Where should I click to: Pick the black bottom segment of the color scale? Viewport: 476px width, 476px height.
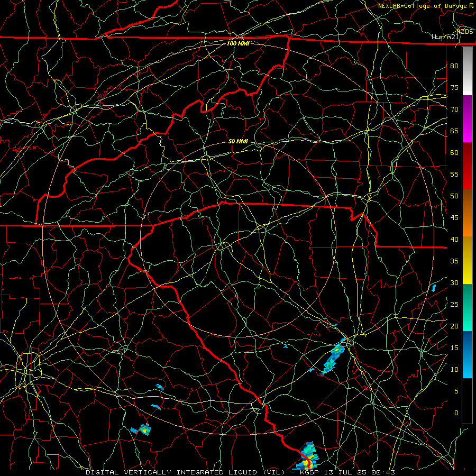tap(467, 401)
